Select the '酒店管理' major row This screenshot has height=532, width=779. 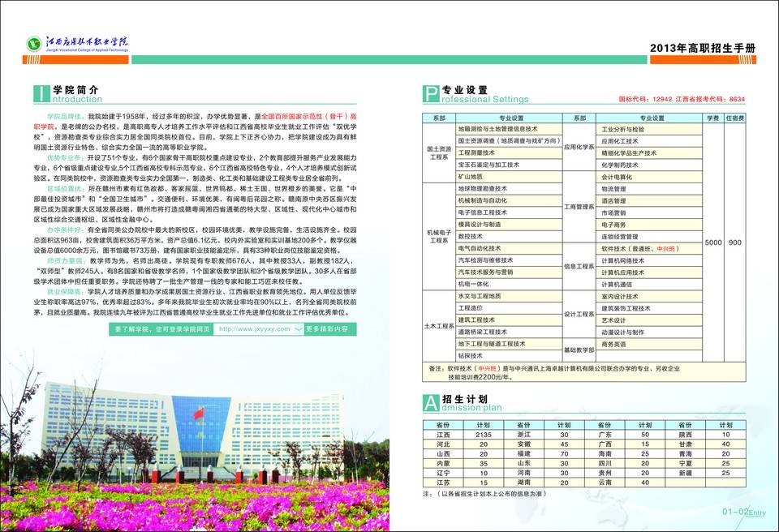649,200
